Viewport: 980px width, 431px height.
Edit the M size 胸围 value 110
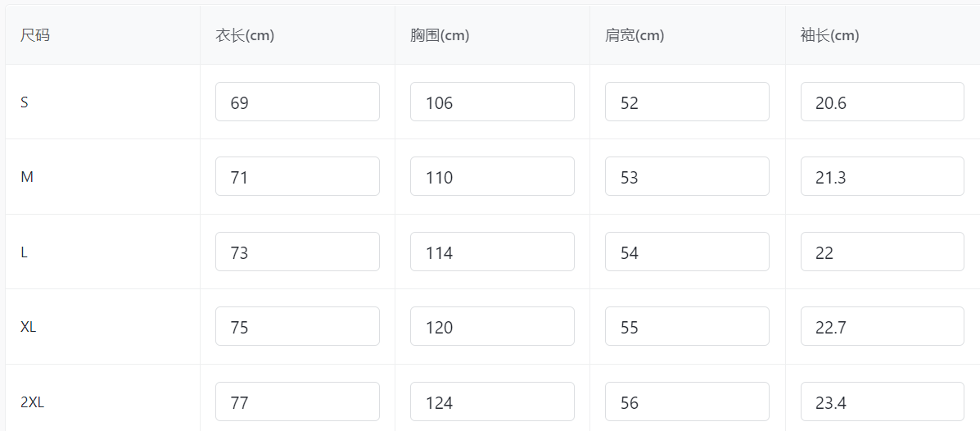coord(492,176)
